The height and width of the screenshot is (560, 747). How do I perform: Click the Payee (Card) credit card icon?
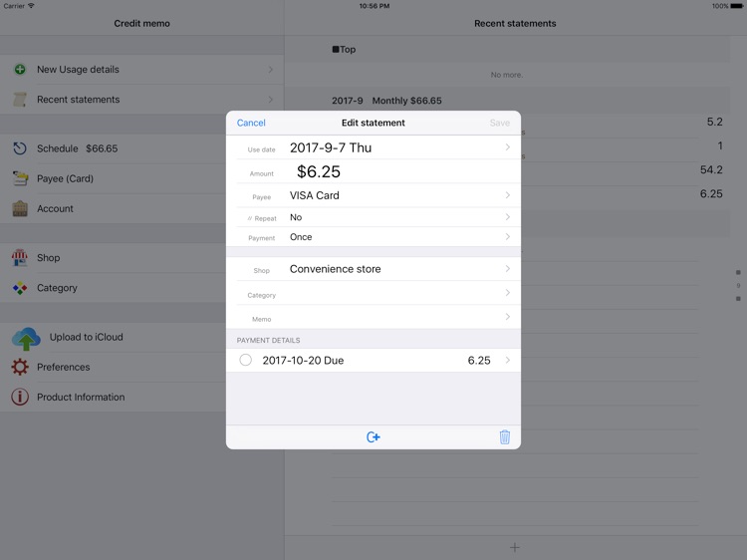point(20,178)
